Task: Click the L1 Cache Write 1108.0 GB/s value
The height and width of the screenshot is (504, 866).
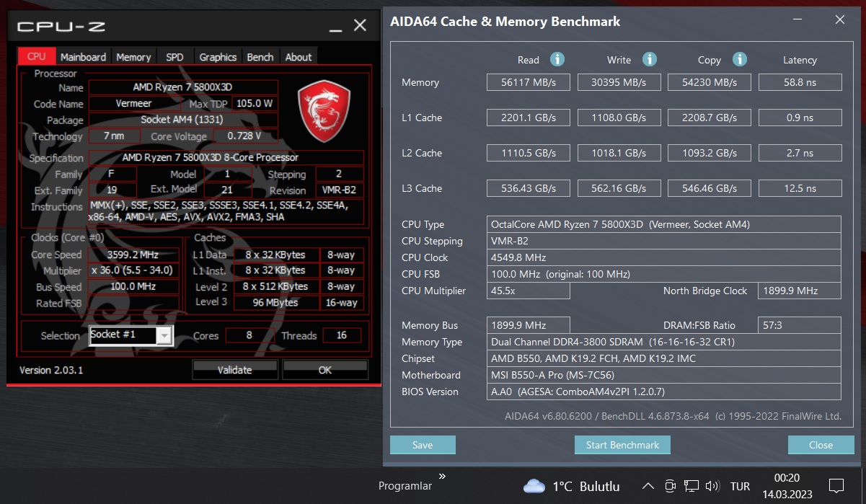Action: pos(619,118)
